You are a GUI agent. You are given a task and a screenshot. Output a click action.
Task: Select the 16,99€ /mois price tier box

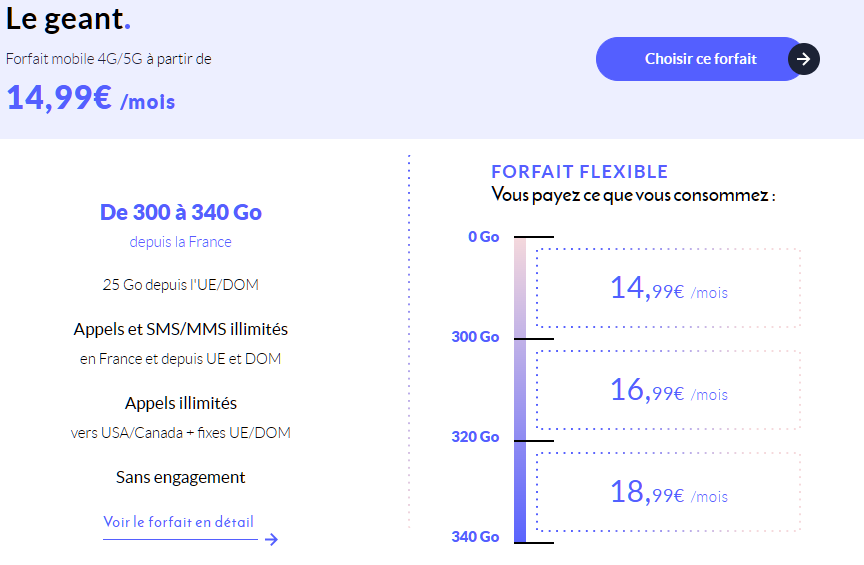pyautogui.click(x=668, y=390)
